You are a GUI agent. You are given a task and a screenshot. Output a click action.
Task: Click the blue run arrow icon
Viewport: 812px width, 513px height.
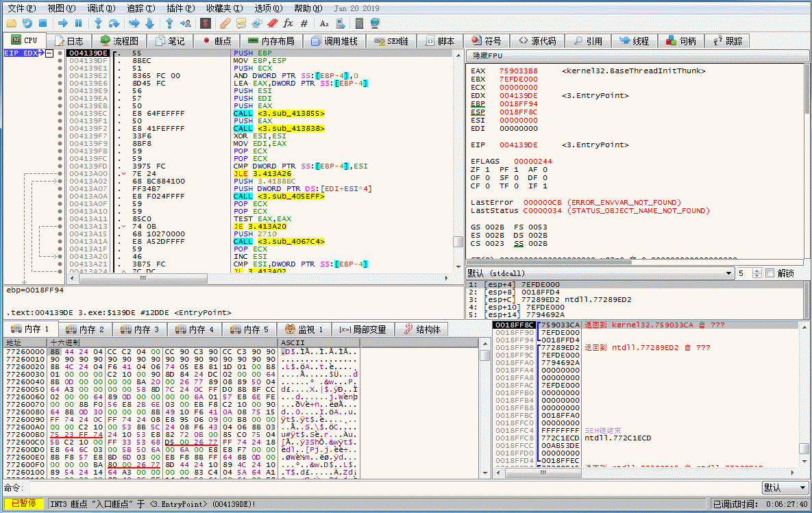62,23
